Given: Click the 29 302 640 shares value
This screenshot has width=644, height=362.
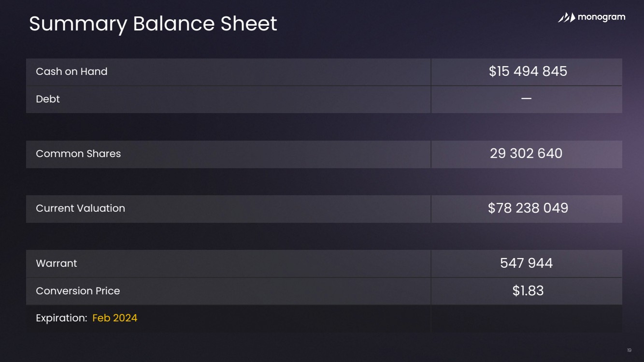Looking at the screenshot, I should click(526, 154).
